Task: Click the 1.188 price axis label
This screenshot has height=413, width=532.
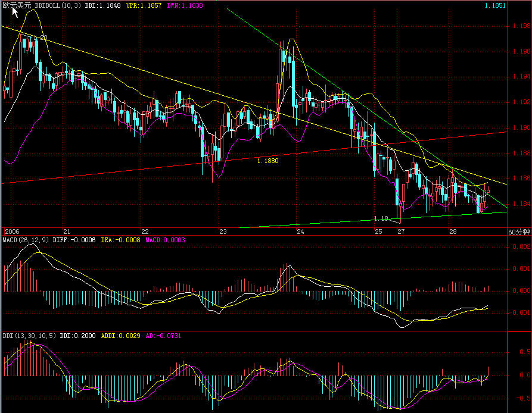Action: 521,153
